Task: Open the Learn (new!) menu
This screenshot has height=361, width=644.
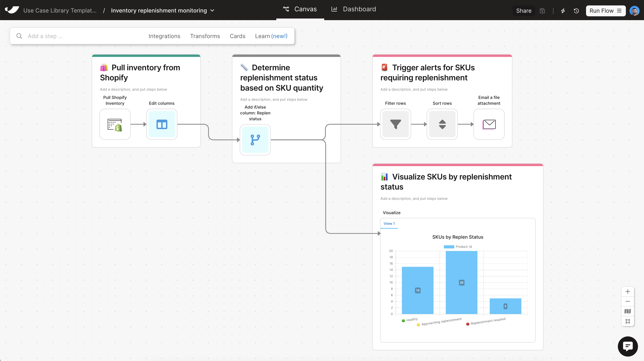Action: point(271,36)
